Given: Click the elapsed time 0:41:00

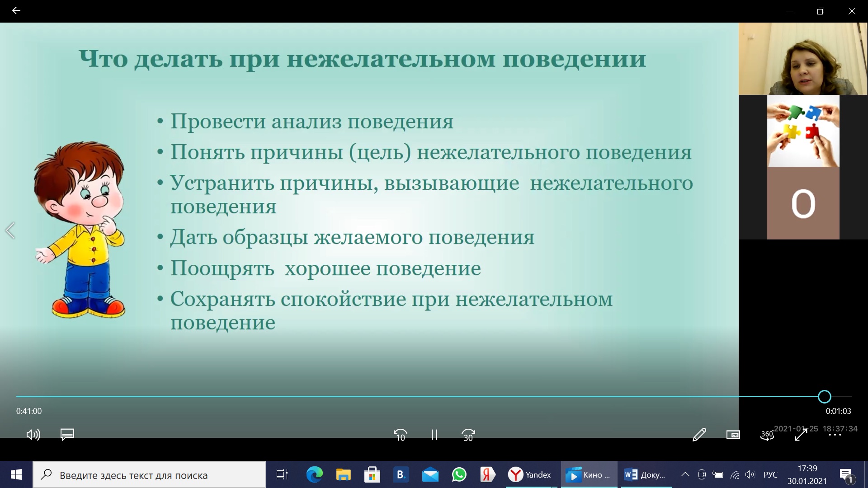Looking at the screenshot, I should pos(29,411).
